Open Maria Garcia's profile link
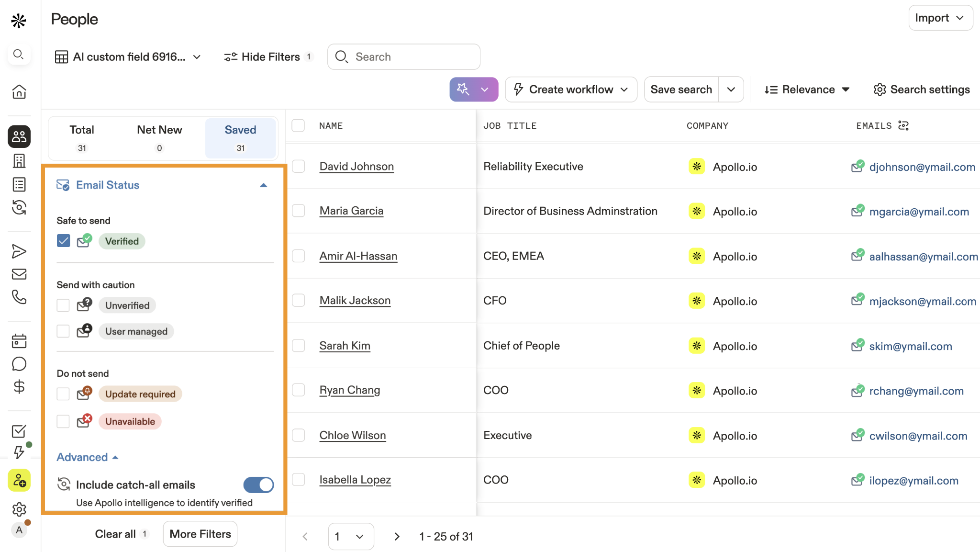This screenshot has width=980, height=552. (x=351, y=211)
